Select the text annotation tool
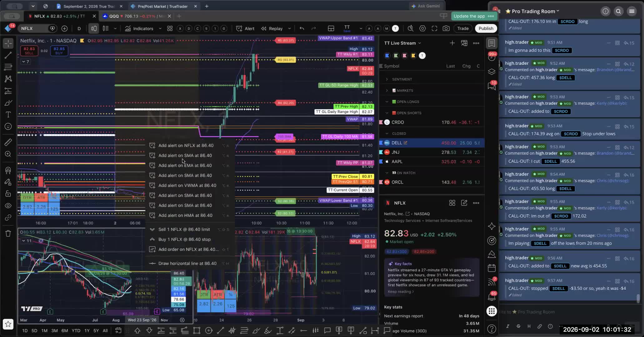The image size is (644, 337). tap(8, 115)
